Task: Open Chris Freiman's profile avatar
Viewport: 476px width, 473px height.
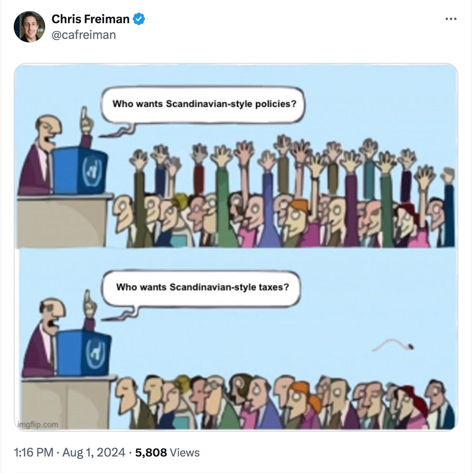Action: [x=29, y=26]
